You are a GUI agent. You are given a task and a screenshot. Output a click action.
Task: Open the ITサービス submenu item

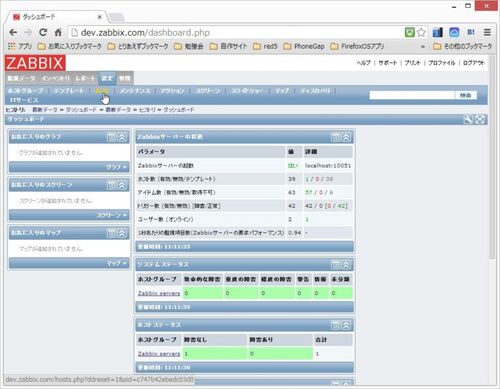[24, 100]
